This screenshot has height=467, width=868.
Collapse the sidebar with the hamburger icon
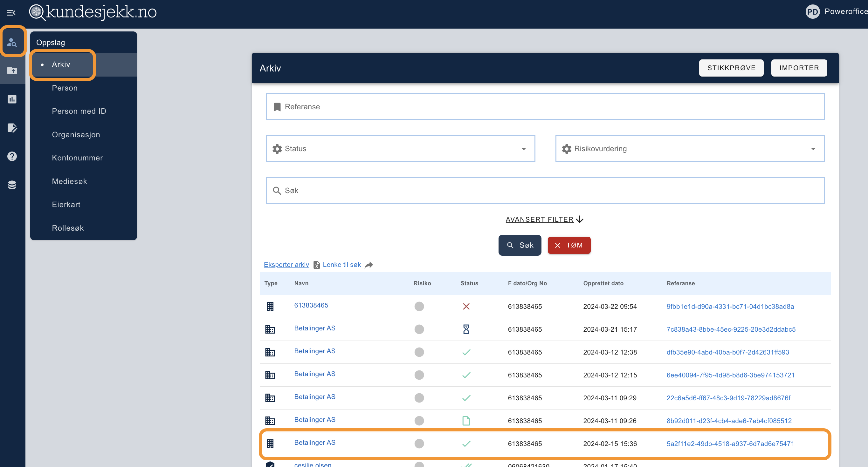[x=11, y=12]
